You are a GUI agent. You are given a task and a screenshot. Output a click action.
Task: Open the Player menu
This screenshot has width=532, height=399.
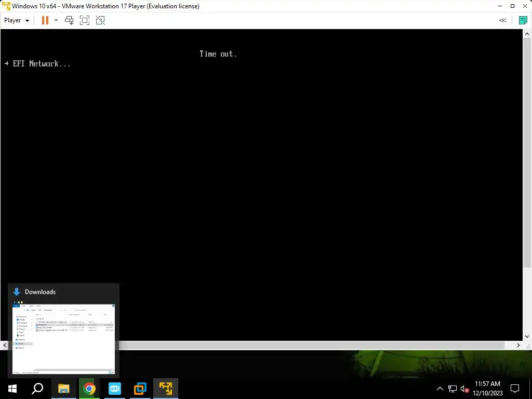[16, 20]
